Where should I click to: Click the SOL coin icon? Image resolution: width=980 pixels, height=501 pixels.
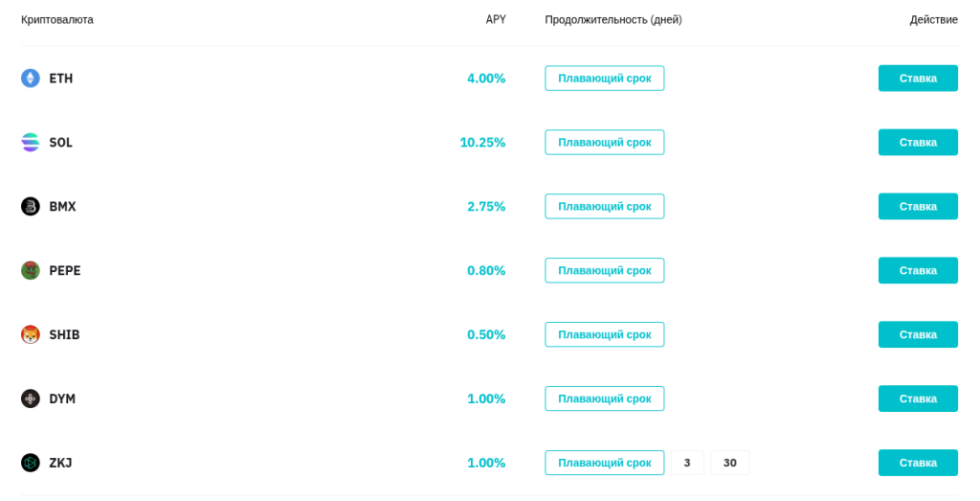point(31,143)
